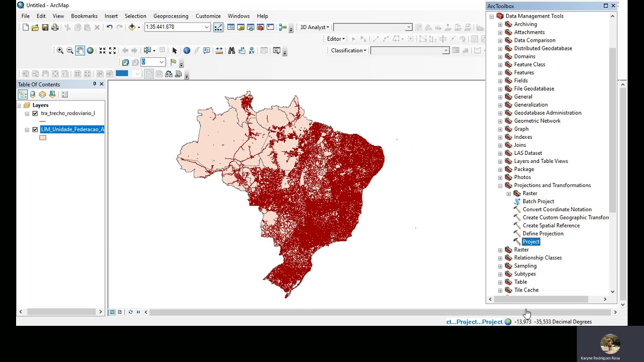Screen dimensions: 644x362
Task: Open the Python window icon
Action: (x=270, y=27)
